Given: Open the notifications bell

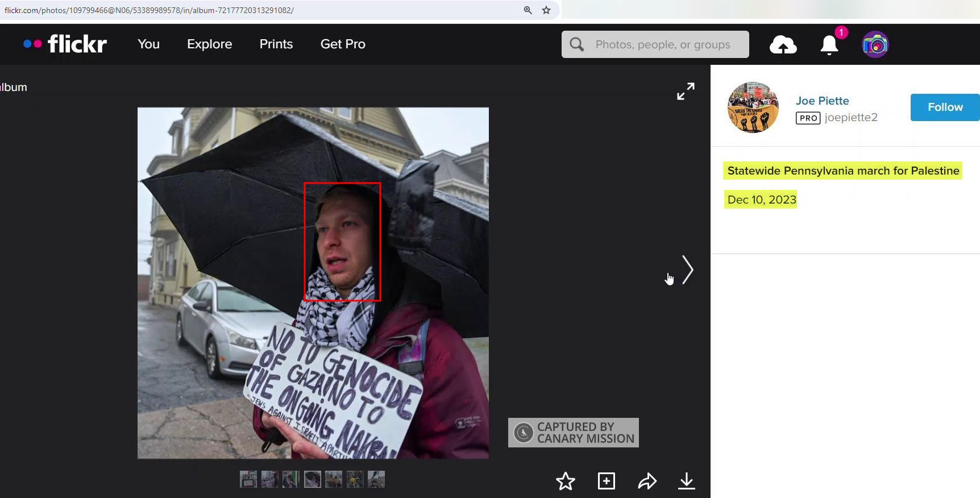Looking at the screenshot, I should click(x=829, y=45).
